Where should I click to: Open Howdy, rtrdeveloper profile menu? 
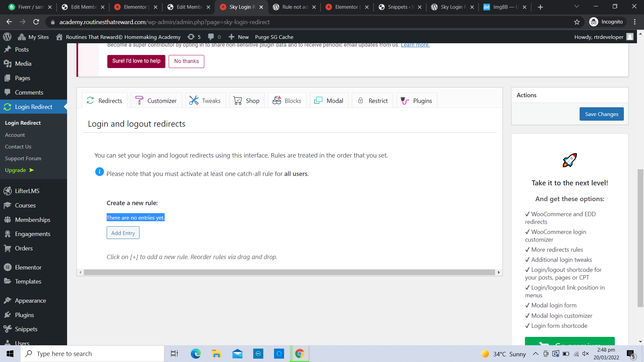(604, 37)
